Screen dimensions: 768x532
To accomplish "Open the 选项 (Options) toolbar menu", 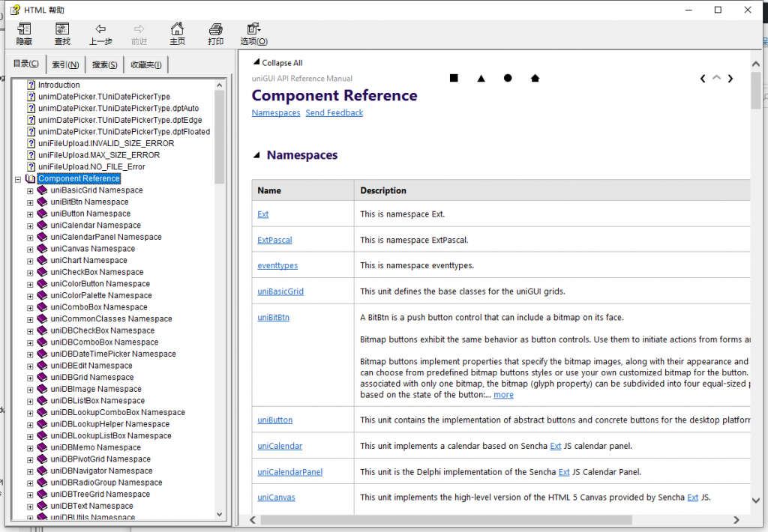I will pos(253,34).
